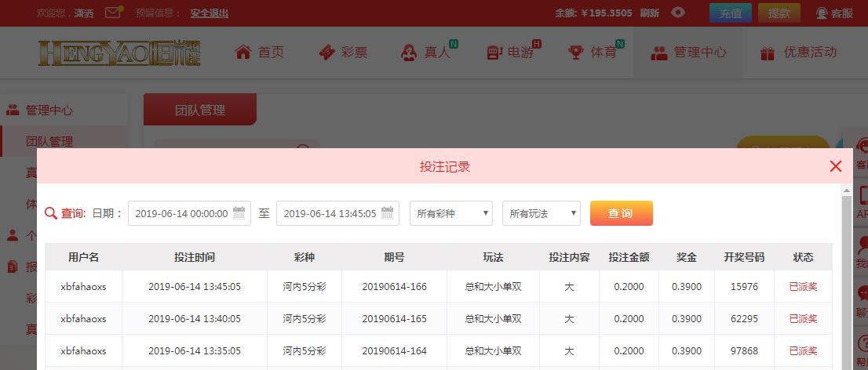Expand the 所有彩种 dropdown
The height and width of the screenshot is (370, 868).
[x=451, y=213]
